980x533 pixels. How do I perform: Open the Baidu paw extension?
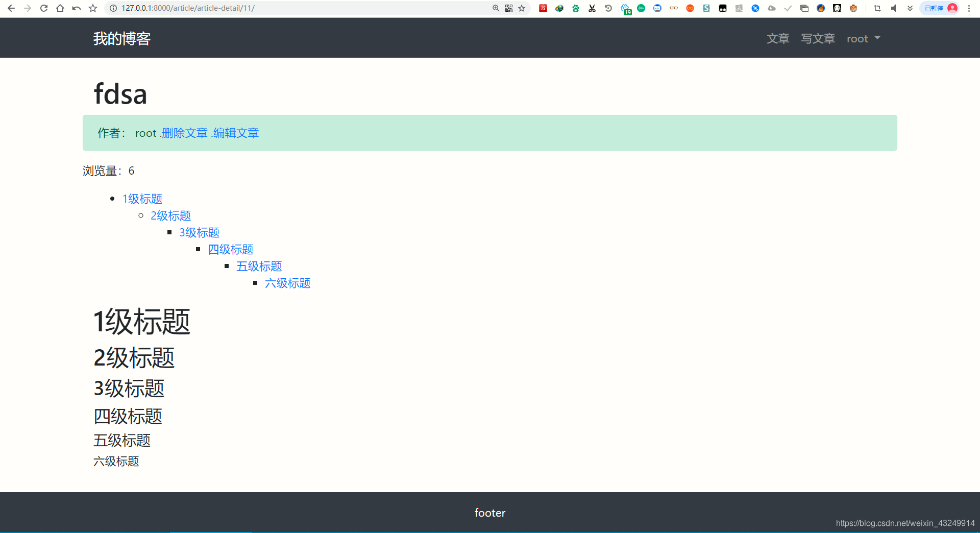[576, 8]
